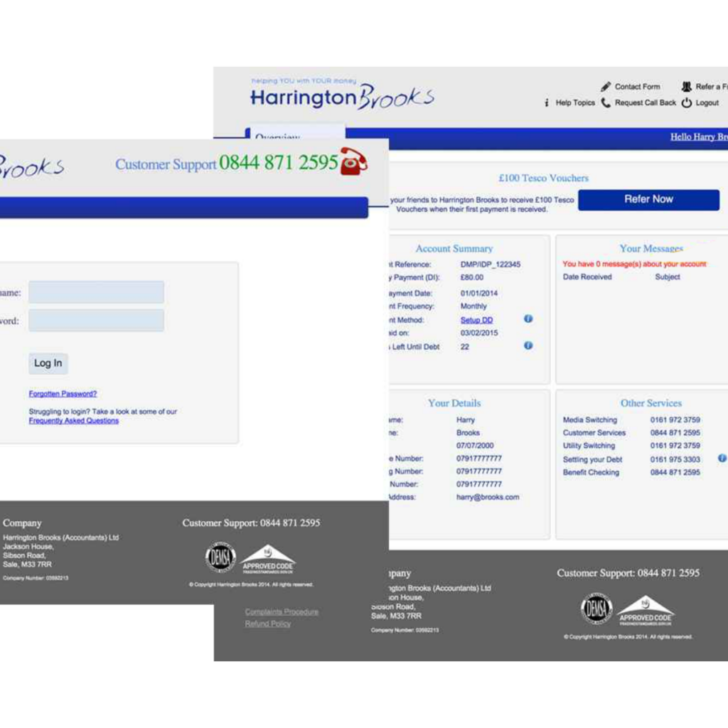Open the Forgotten Password? link
Image resolution: width=728 pixels, height=728 pixels.
pyautogui.click(x=63, y=394)
